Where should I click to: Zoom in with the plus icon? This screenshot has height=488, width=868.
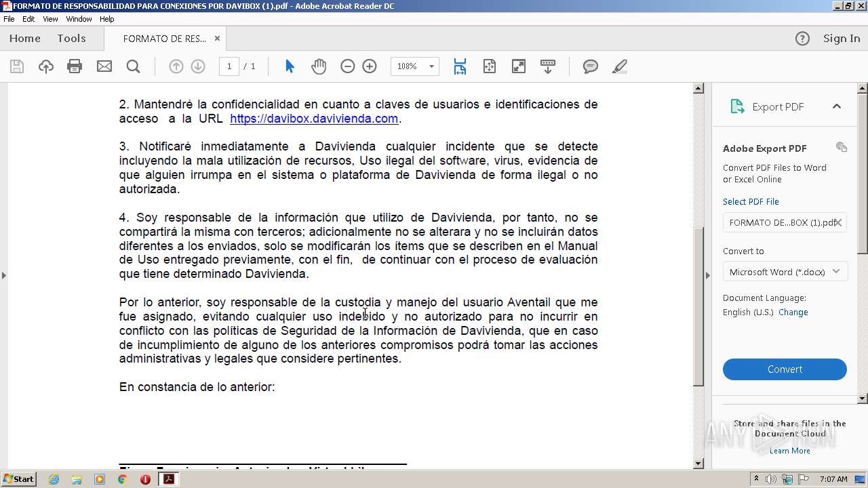point(370,66)
